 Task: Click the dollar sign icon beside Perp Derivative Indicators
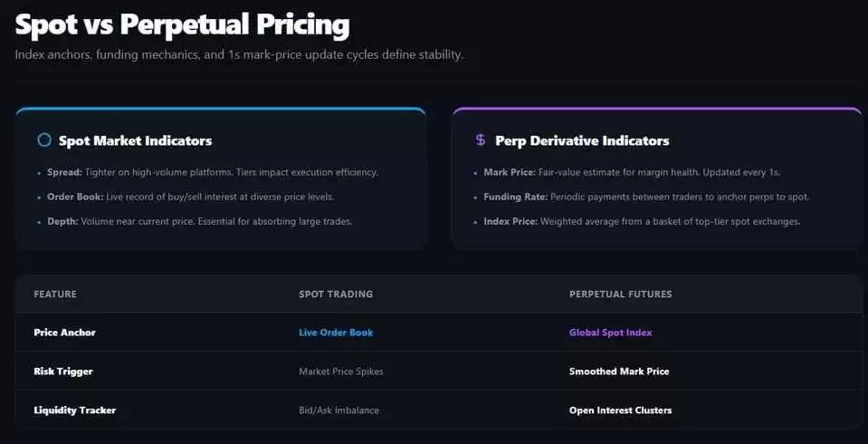(x=480, y=140)
